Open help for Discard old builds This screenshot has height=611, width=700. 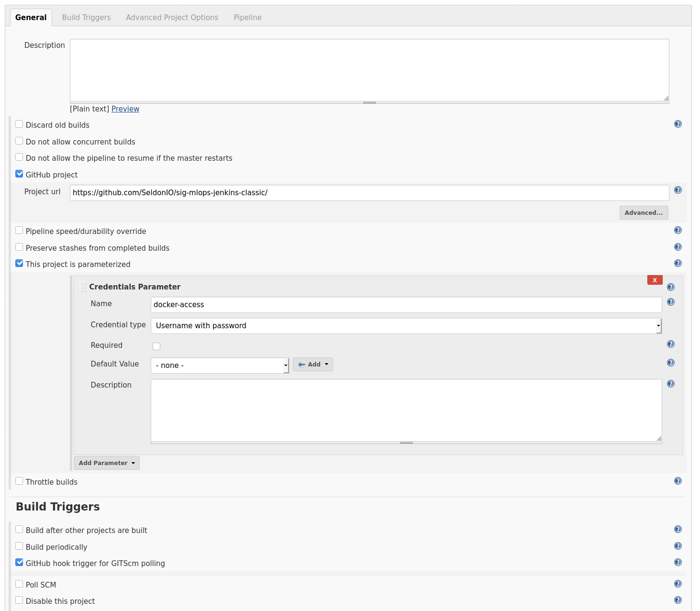678,124
